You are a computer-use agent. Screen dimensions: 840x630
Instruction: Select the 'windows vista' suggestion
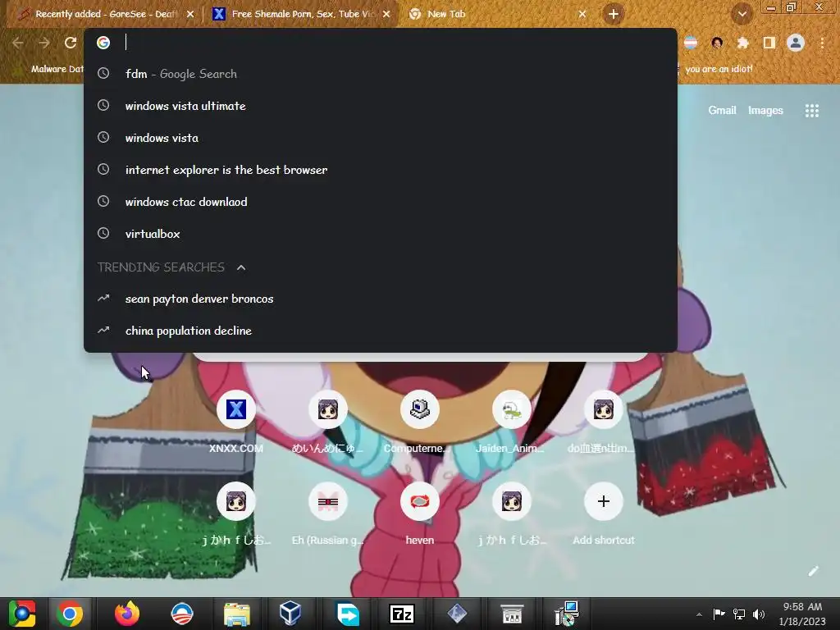click(x=381, y=138)
